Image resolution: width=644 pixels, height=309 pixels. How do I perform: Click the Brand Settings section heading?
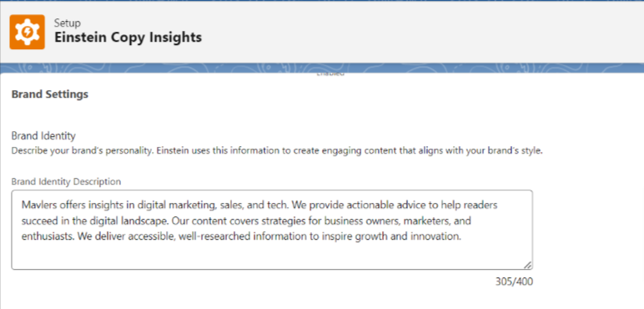[x=50, y=94]
